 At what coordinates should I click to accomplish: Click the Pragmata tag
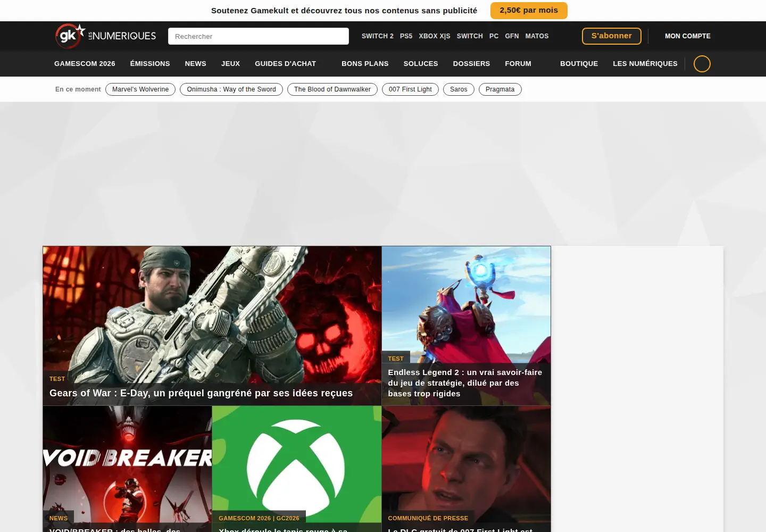click(x=500, y=89)
